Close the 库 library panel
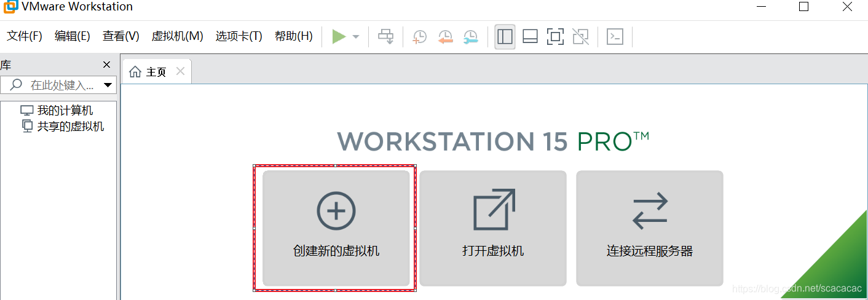The height and width of the screenshot is (300, 868). tap(107, 65)
